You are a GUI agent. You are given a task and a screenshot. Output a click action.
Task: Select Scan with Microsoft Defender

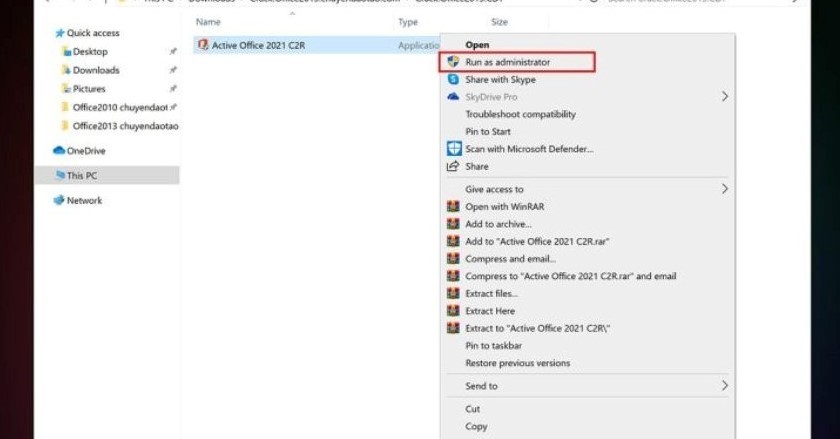click(x=529, y=149)
